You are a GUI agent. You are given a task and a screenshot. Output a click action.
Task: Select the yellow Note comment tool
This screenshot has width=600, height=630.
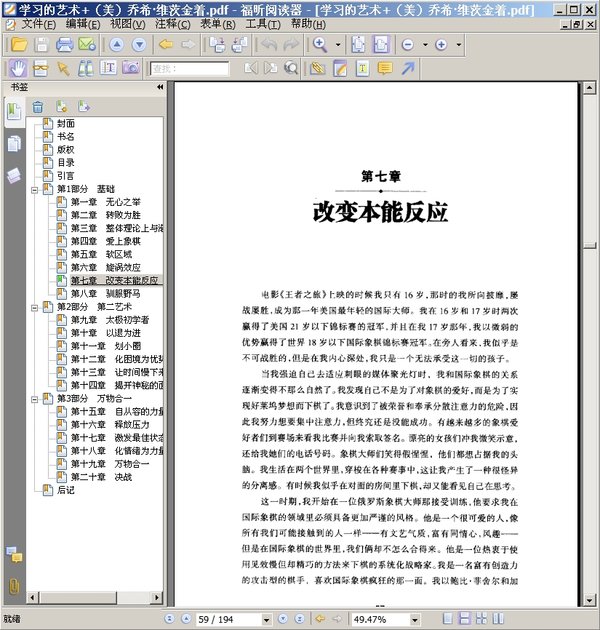tap(385, 68)
